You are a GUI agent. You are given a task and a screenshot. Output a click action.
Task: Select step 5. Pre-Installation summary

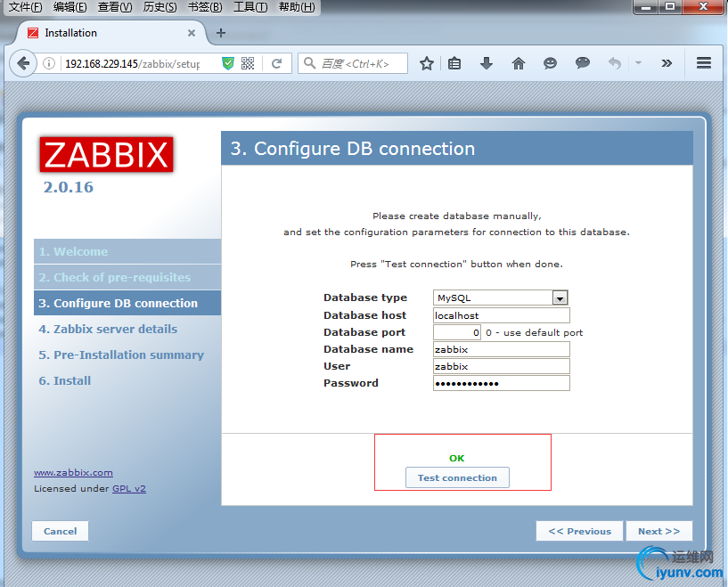pyautogui.click(x=127, y=355)
